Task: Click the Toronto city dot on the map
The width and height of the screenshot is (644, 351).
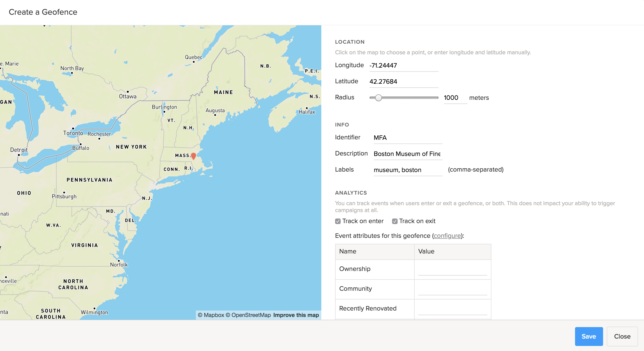Action: click(x=73, y=128)
